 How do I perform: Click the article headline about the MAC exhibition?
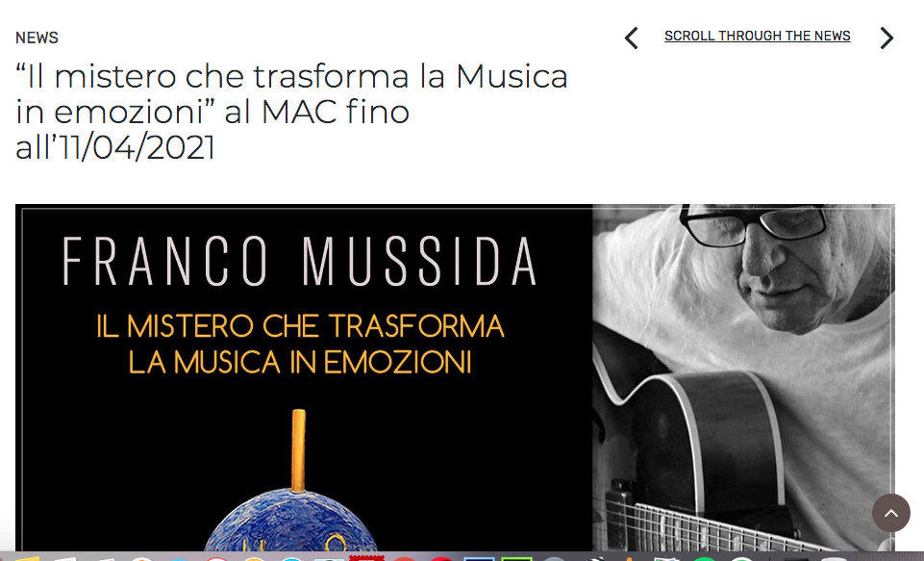(291, 112)
